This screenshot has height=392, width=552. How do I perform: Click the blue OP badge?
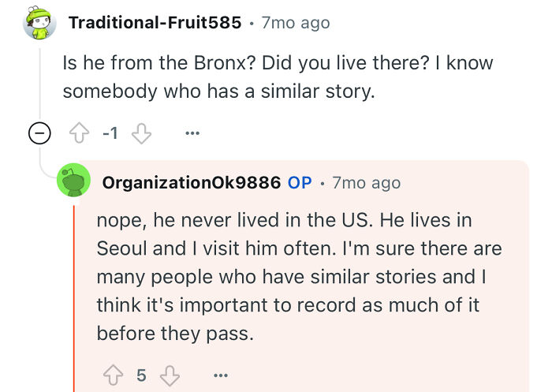(x=300, y=183)
